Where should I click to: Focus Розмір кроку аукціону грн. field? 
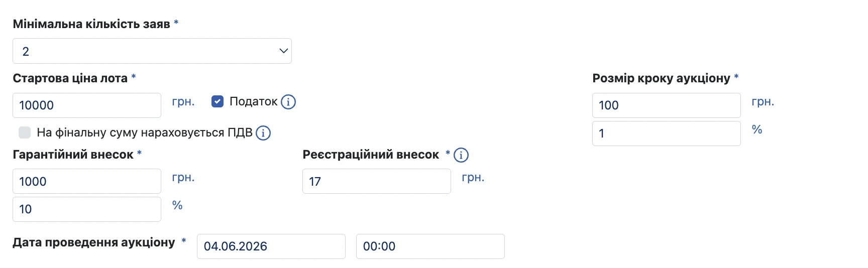(x=667, y=105)
